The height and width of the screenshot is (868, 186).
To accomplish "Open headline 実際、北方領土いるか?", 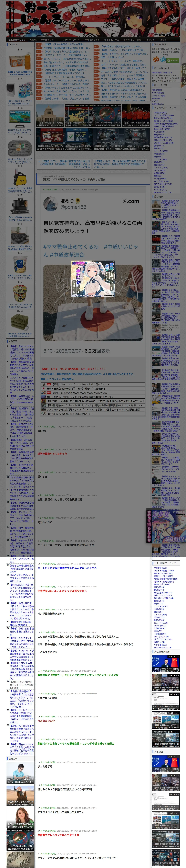I will [x=112, y=57].
